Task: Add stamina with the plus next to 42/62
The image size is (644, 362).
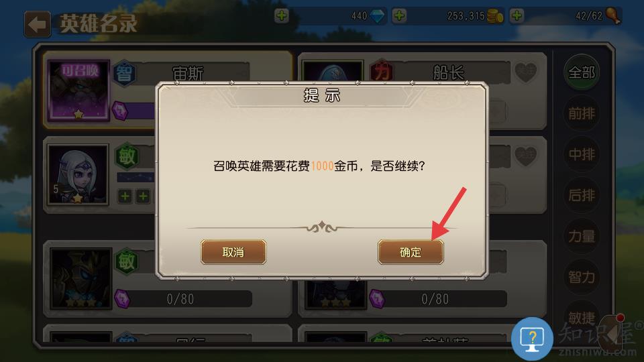Action: point(517,16)
